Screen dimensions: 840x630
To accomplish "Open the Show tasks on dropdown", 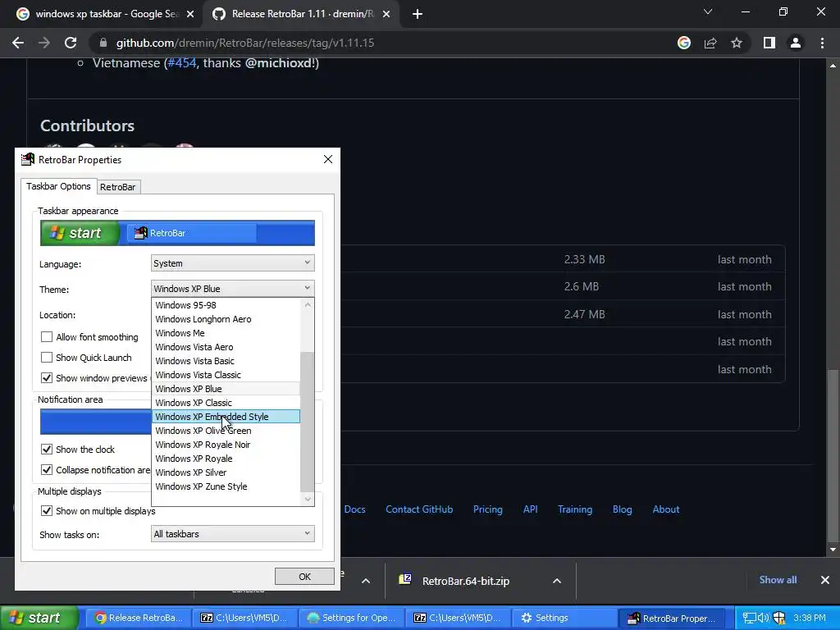I will [232, 533].
